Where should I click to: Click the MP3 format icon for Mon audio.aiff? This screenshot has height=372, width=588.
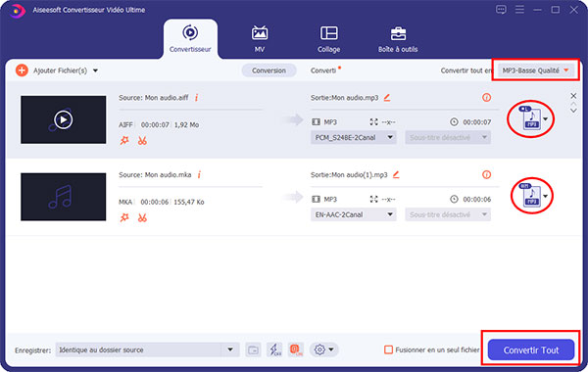click(x=531, y=118)
